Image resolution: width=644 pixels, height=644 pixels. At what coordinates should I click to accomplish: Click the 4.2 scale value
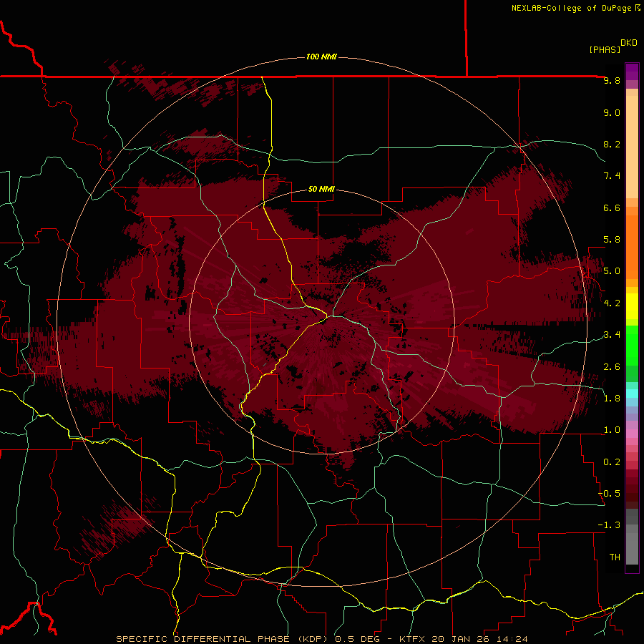tap(612, 303)
